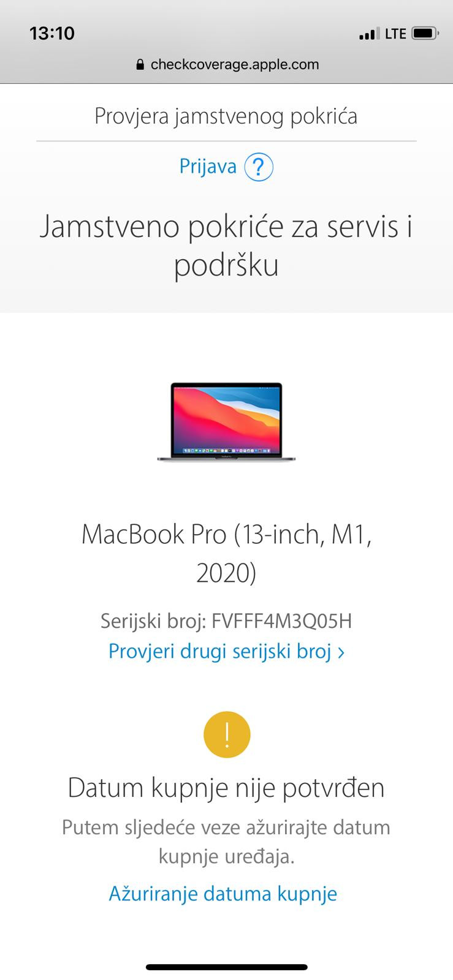Tap the LTE network indicator
Image resolution: width=453 pixels, height=980 pixels.
tap(395, 34)
